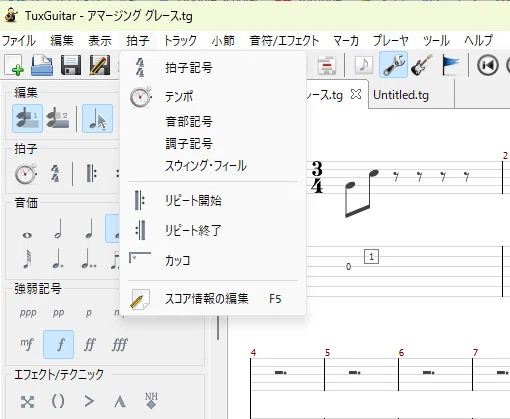Toggle the double-dotted note icon
Screen dimensions: 510x419
(x=89, y=259)
